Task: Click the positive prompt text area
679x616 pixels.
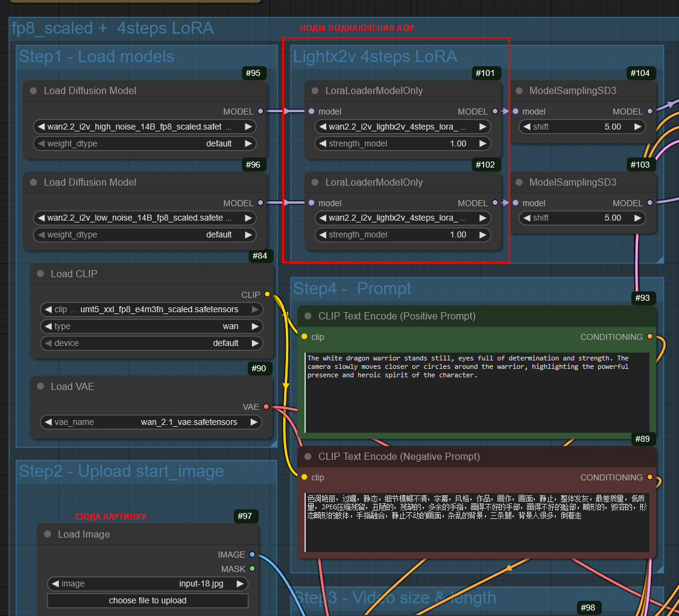Action: click(x=476, y=392)
